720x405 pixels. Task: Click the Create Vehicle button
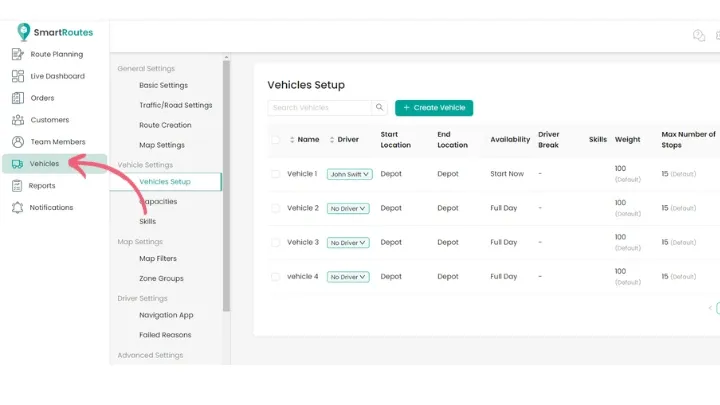click(x=434, y=108)
